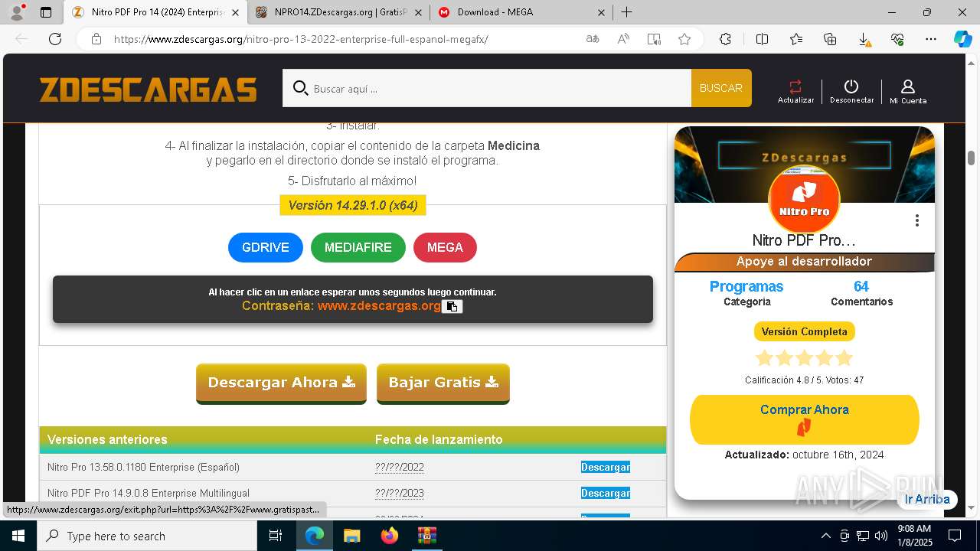The height and width of the screenshot is (551, 980).
Task: Switch to Download - MEGA tab
Action: [521, 12]
